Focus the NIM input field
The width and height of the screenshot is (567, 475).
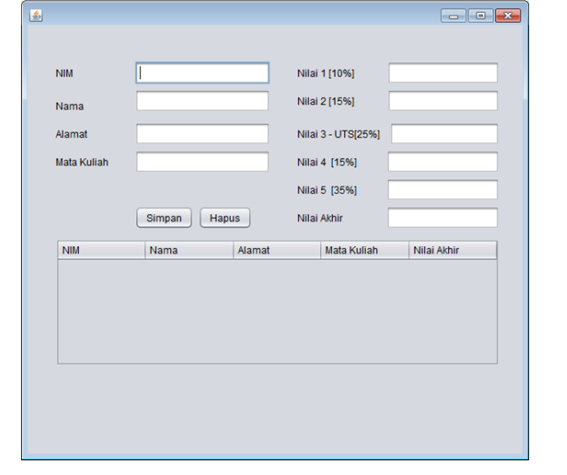pyautogui.click(x=202, y=73)
